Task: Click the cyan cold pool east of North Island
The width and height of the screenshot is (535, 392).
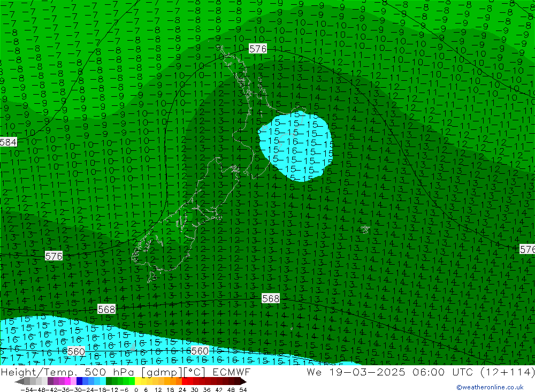Action: [x=295, y=147]
